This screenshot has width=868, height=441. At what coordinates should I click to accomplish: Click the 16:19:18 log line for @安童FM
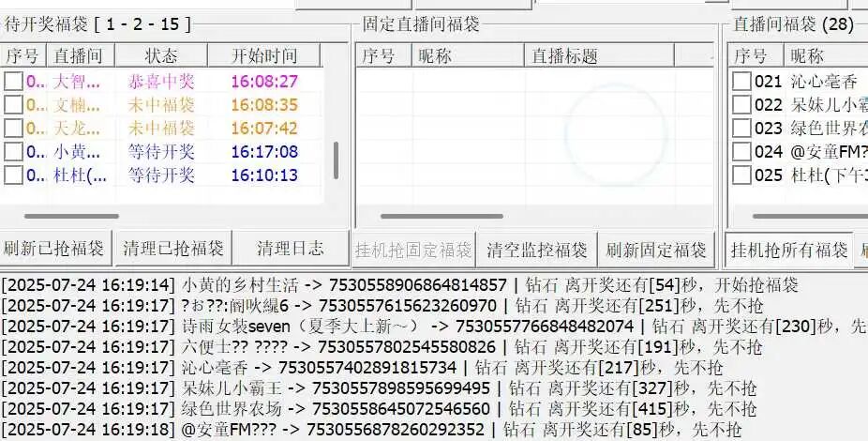click(371, 430)
